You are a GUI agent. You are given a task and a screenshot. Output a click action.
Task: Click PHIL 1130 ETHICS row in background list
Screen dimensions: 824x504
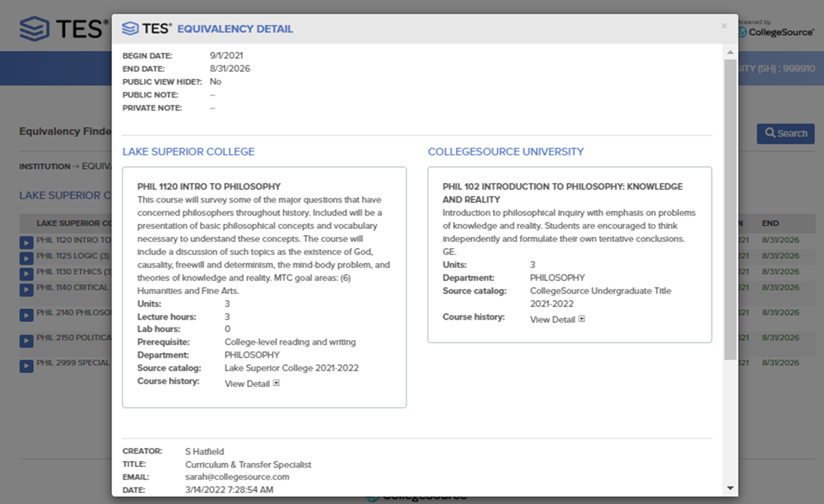point(74,272)
